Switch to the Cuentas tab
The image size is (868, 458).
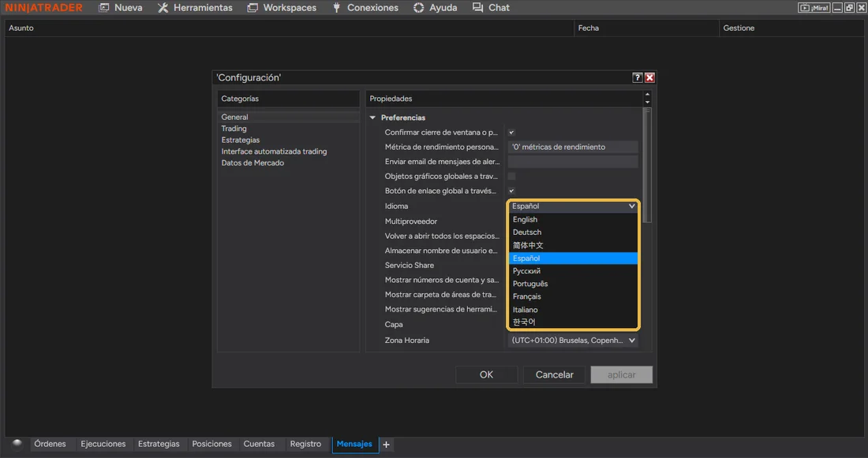(x=259, y=444)
